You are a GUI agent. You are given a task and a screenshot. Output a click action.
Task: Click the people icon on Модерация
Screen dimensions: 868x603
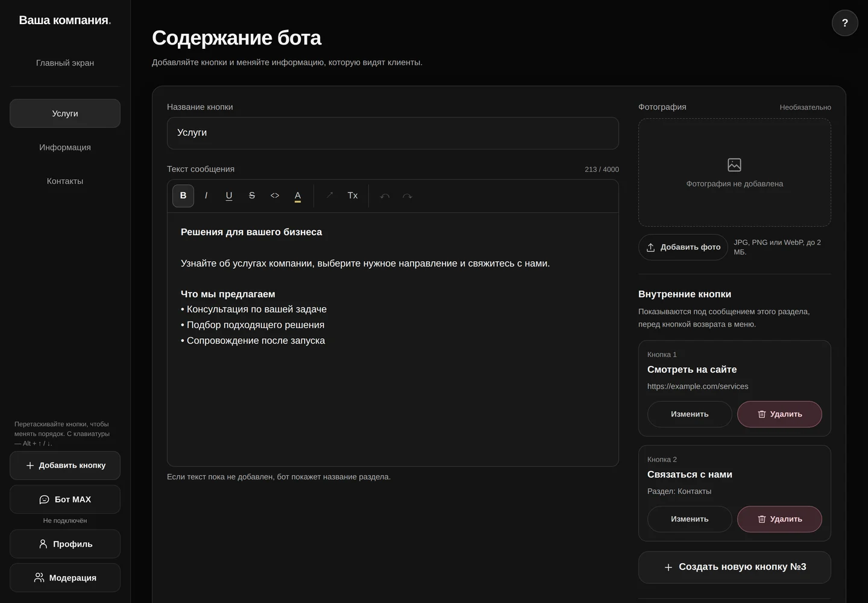pos(39,578)
